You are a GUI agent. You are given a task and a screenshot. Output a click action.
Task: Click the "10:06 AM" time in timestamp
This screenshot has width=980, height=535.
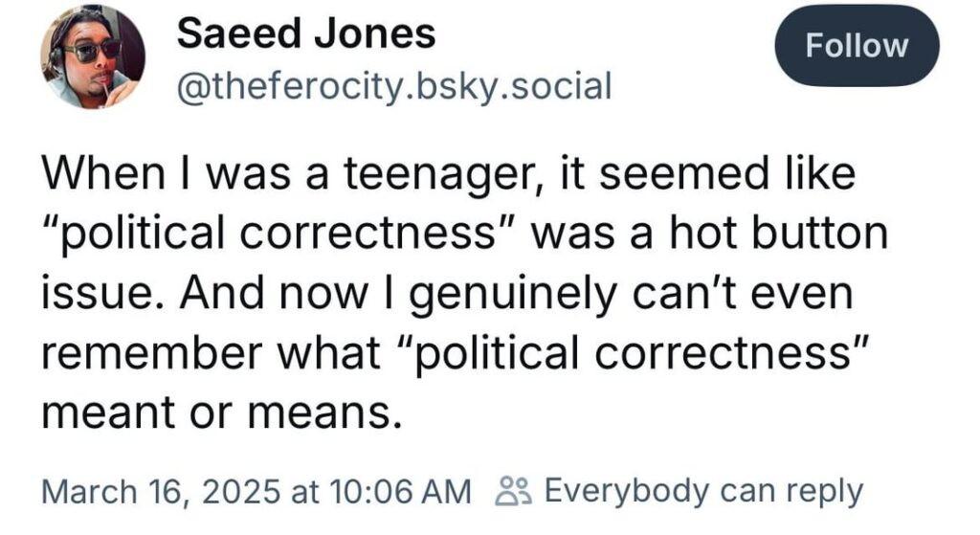[x=403, y=491]
